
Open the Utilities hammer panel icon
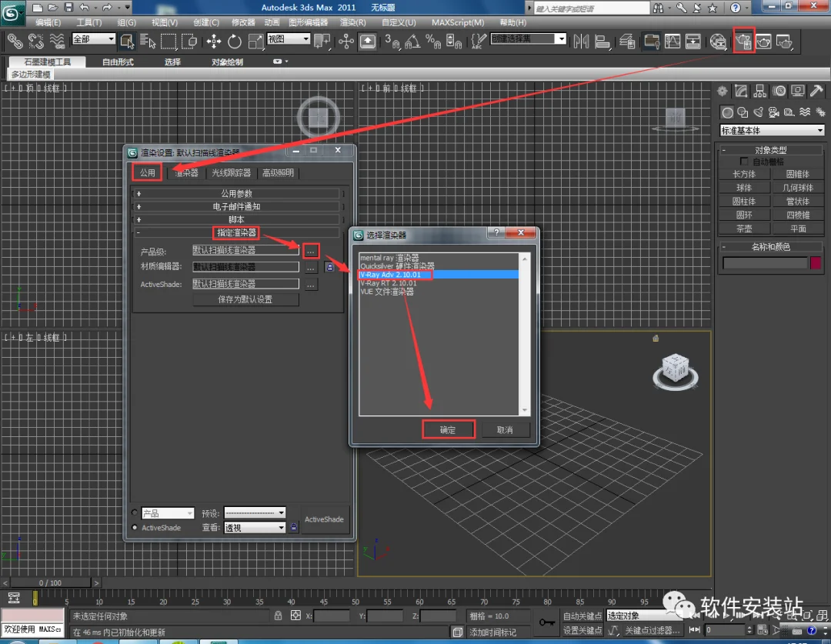click(816, 91)
